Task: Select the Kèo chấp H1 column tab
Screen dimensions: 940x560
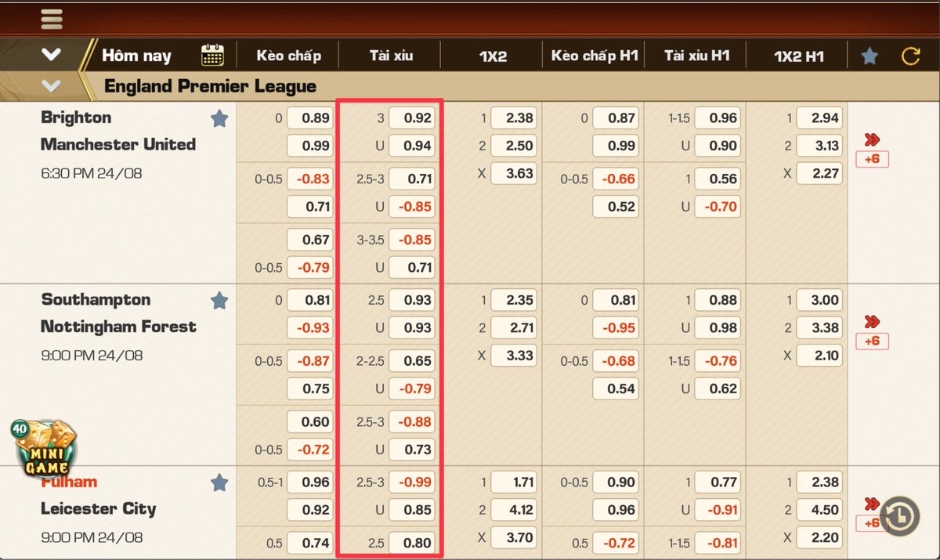Action: click(x=595, y=56)
